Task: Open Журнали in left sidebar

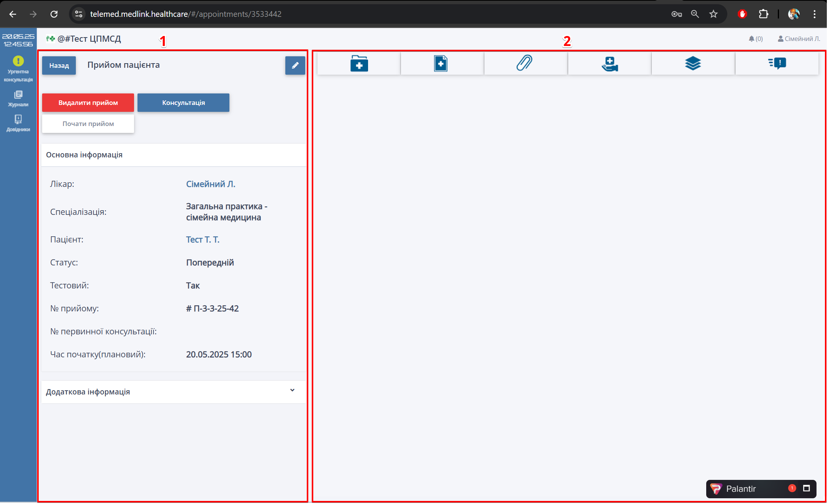Action: pos(18,98)
